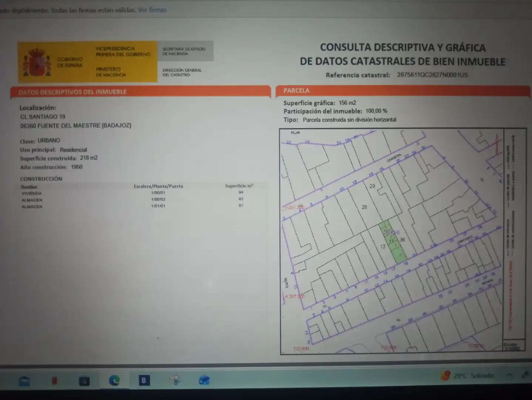Screen dimensions: 532x400
Task: Open the Outlook icon in the taskbar
Action: (x=204, y=380)
